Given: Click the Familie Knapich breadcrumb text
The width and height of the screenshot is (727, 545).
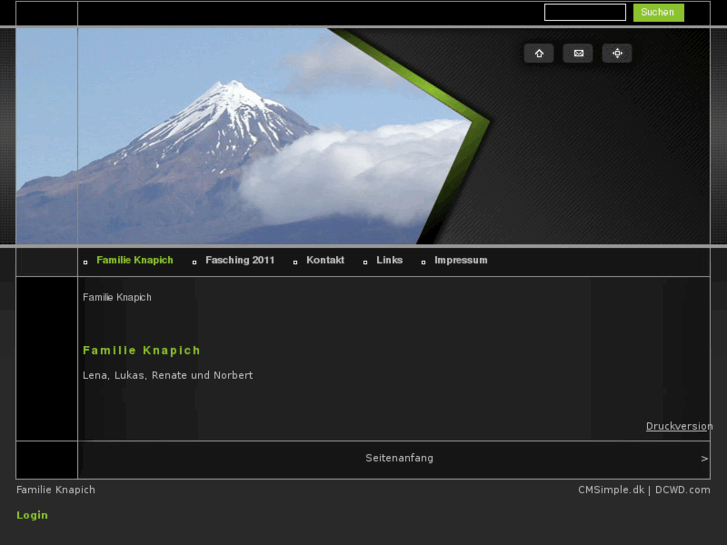Looking at the screenshot, I should tap(117, 297).
